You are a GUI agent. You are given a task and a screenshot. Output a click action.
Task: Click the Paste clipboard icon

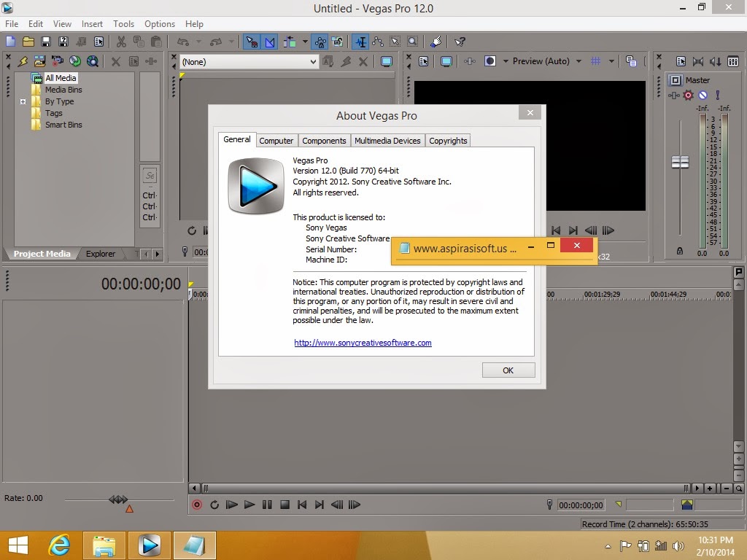(x=156, y=42)
